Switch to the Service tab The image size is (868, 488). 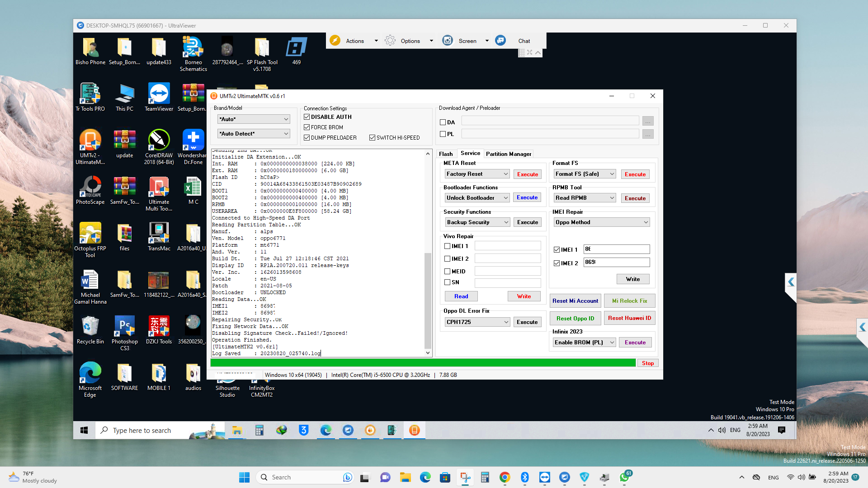click(470, 153)
